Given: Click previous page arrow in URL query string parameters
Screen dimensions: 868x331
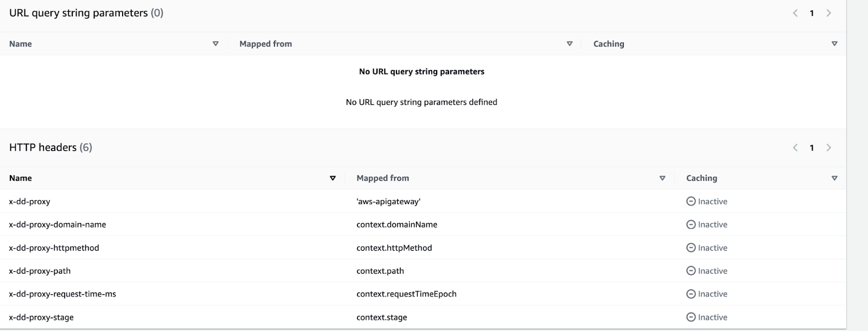Looking at the screenshot, I should click(795, 13).
